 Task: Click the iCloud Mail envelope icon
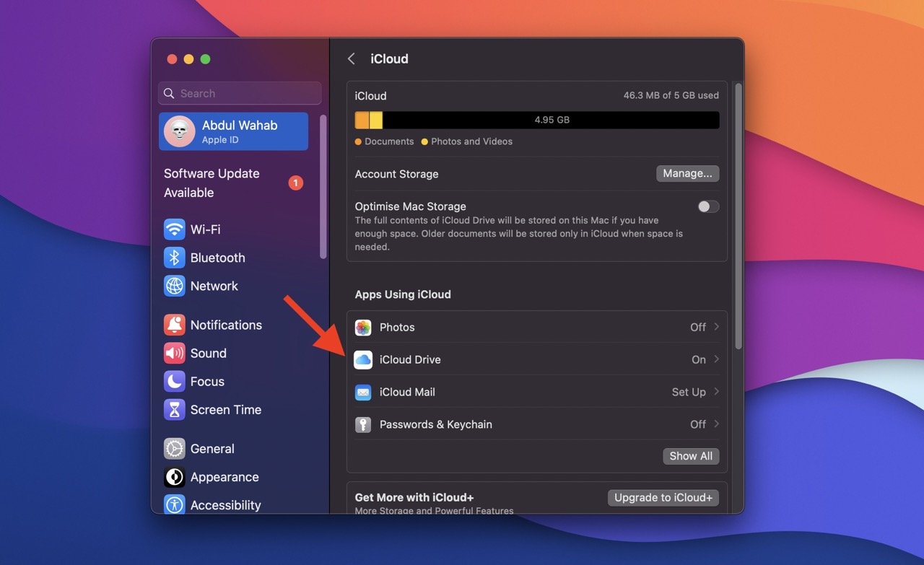[363, 392]
